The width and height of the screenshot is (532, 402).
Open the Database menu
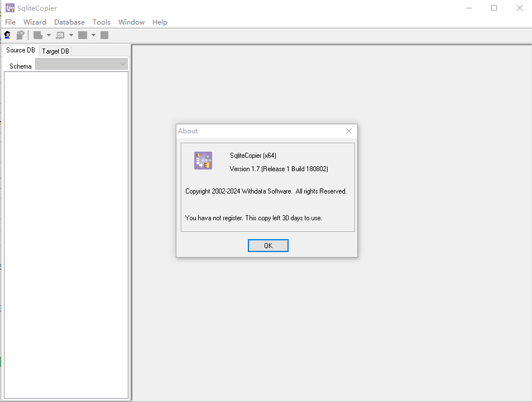69,22
